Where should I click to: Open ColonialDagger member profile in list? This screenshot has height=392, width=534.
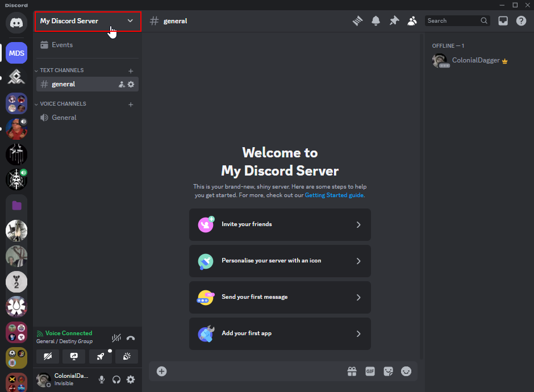[477, 61]
